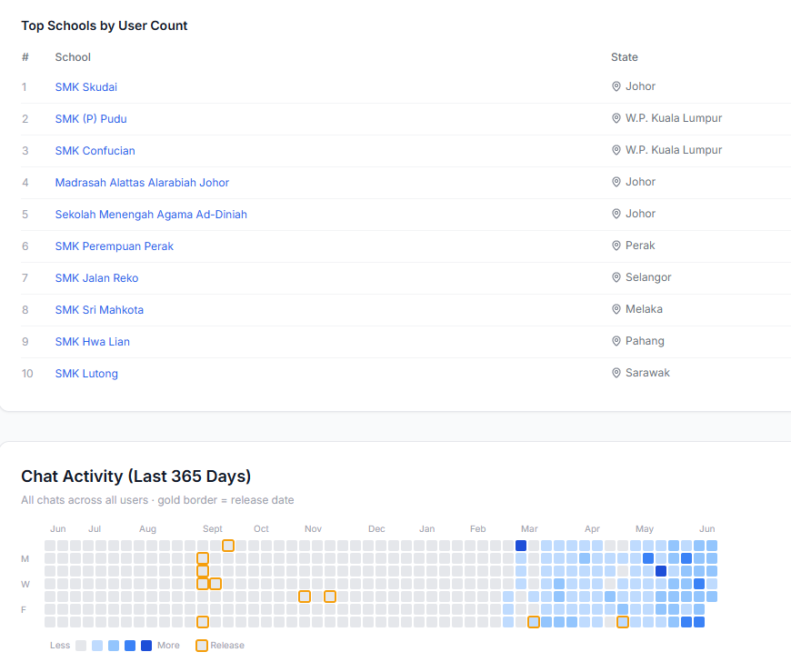Click the gold release cell in heatmap top row
The width and height of the screenshot is (791, 672).
228,546
